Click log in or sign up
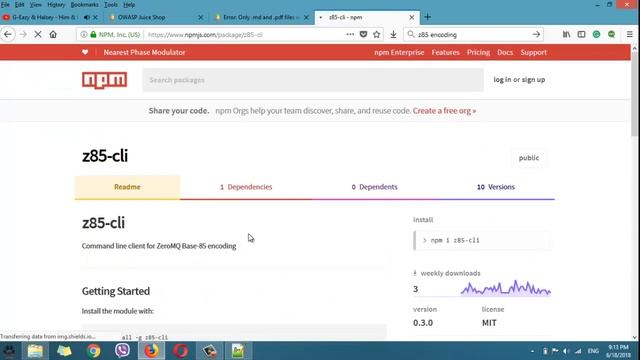Image resolution: width=640 pixels, height=360 pixels. pos(519,80)
